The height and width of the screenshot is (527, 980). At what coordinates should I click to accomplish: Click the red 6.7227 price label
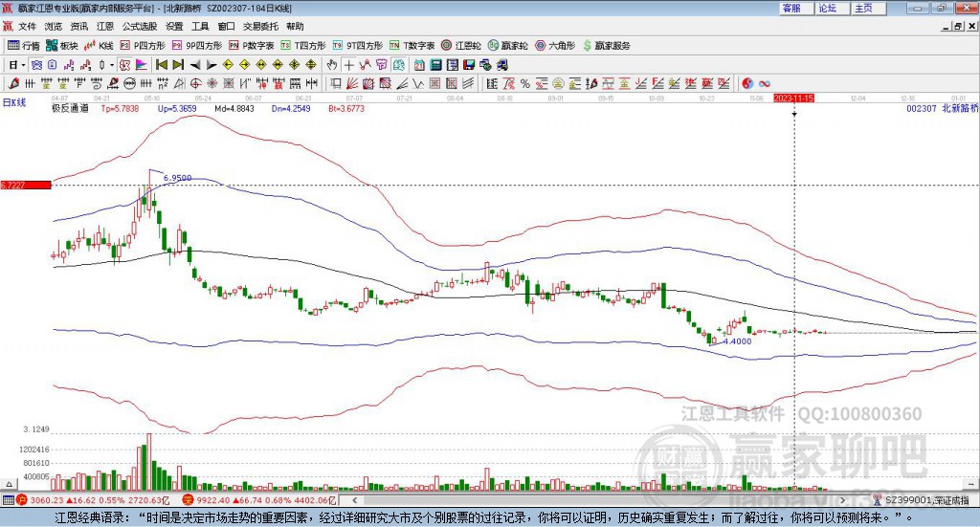[x=26, y=185]
